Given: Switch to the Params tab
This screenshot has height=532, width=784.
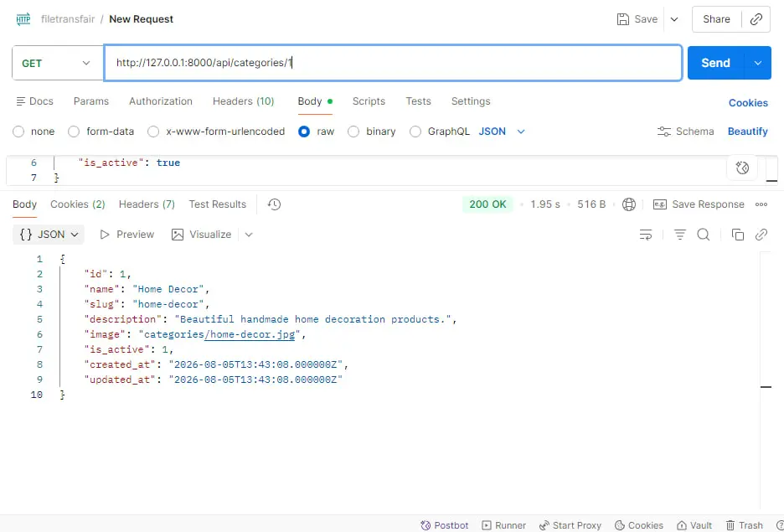Looking at the screenshot, I should coord(91,101).
